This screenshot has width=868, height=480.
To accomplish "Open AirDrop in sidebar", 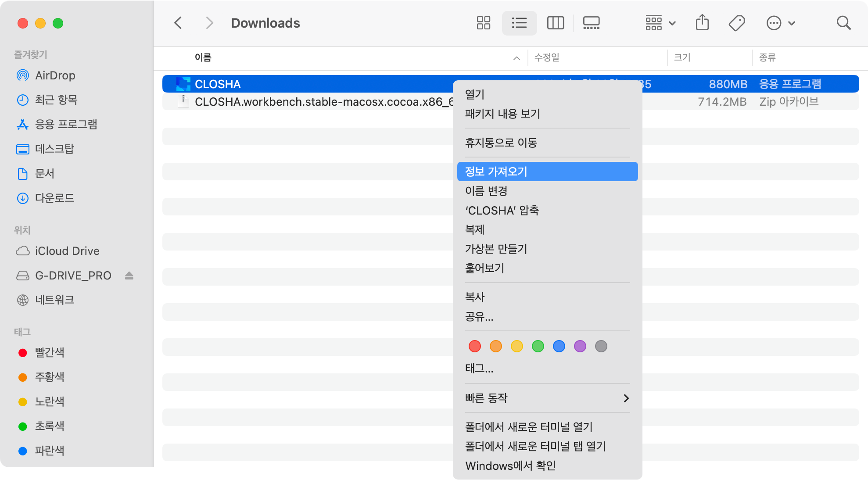I will (x=46, y=75).
